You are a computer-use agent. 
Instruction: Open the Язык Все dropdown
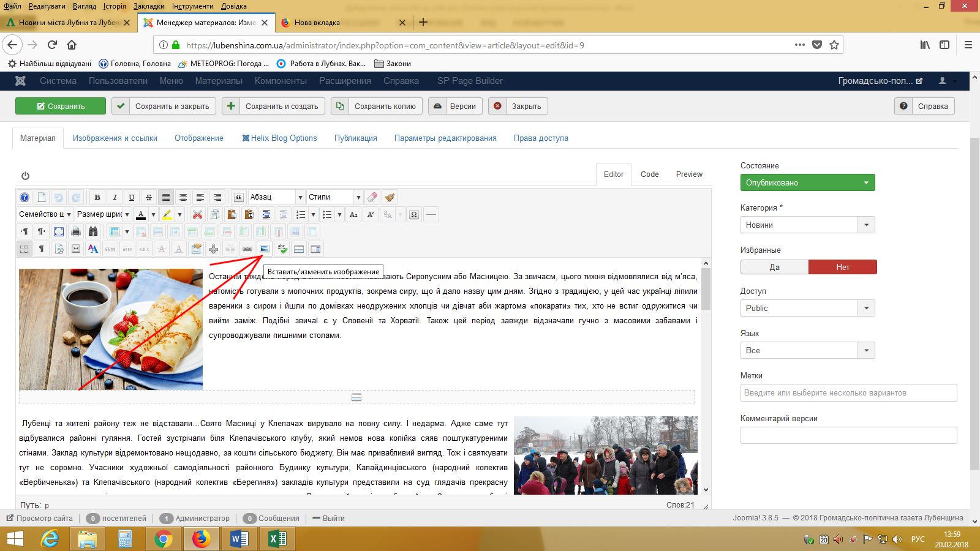click(x=807, y=350)
